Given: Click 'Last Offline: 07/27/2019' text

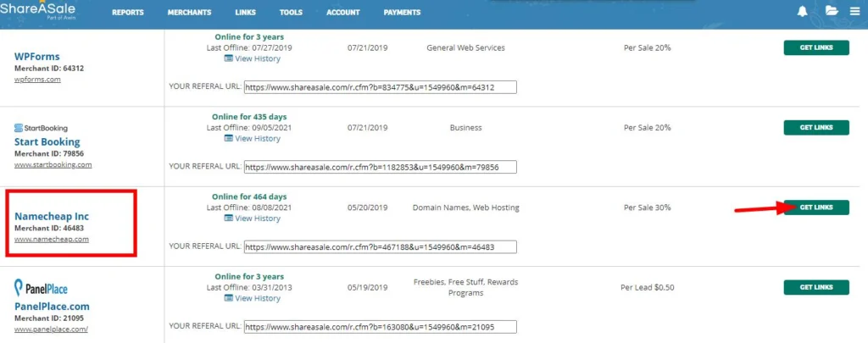Looking at the screenshot, I should pyautogui.click(x=249, y=47).
